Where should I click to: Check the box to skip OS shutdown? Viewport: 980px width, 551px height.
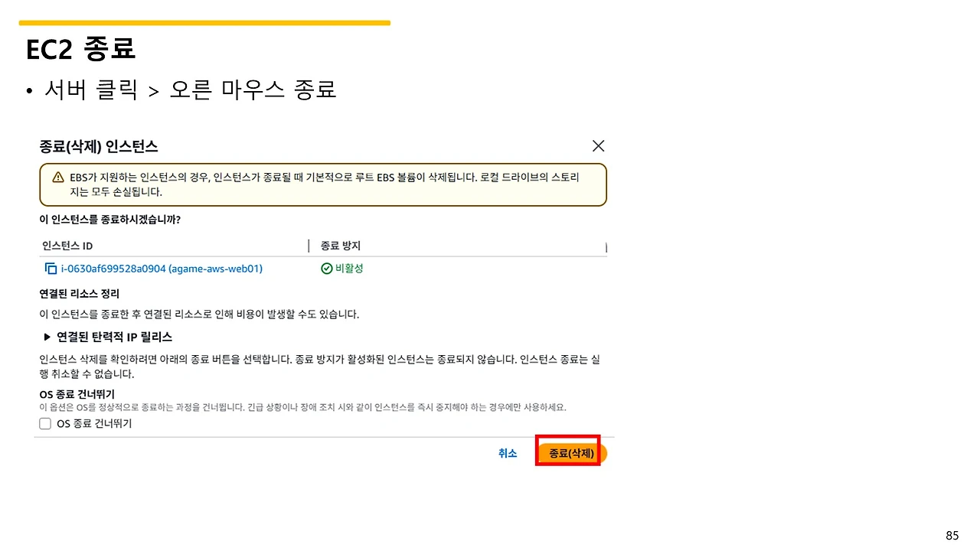click(x=44, y=423)
